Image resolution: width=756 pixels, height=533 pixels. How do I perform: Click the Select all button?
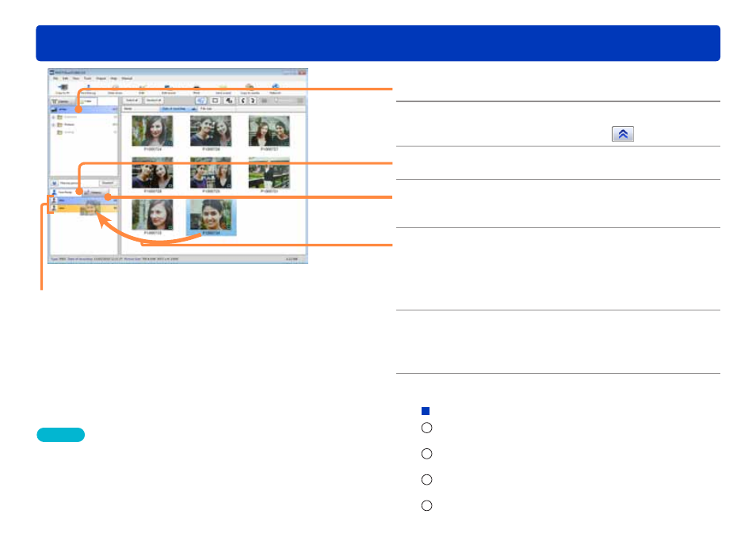click(x=132, y=101)
